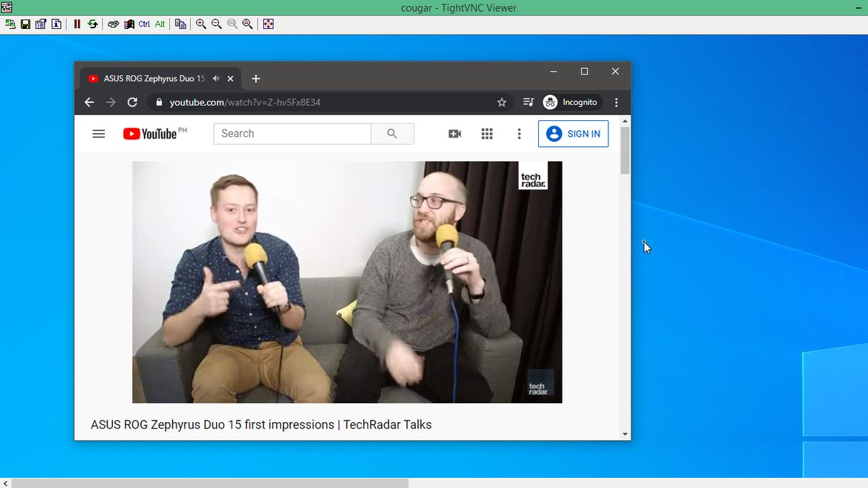868x488 pixels.
Task: Enable full screen mode in TightVNC
Action: (268, 24)
